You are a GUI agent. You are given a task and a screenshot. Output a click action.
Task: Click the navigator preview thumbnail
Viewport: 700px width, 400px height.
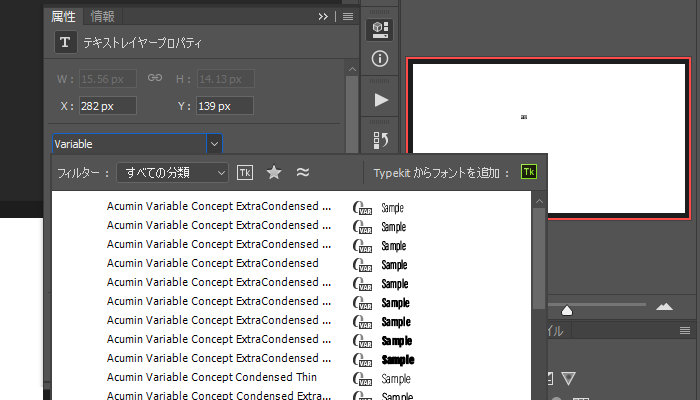(x=549, y=138)
